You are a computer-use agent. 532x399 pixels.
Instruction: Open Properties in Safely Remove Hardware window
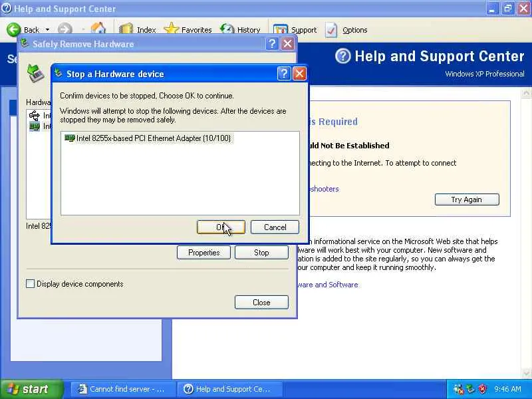(x=203, y=253)
